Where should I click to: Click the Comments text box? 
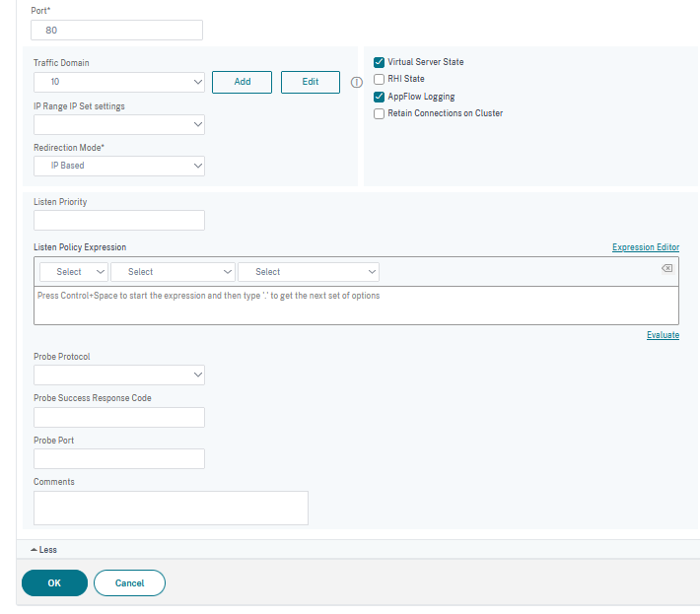(171, 508)
